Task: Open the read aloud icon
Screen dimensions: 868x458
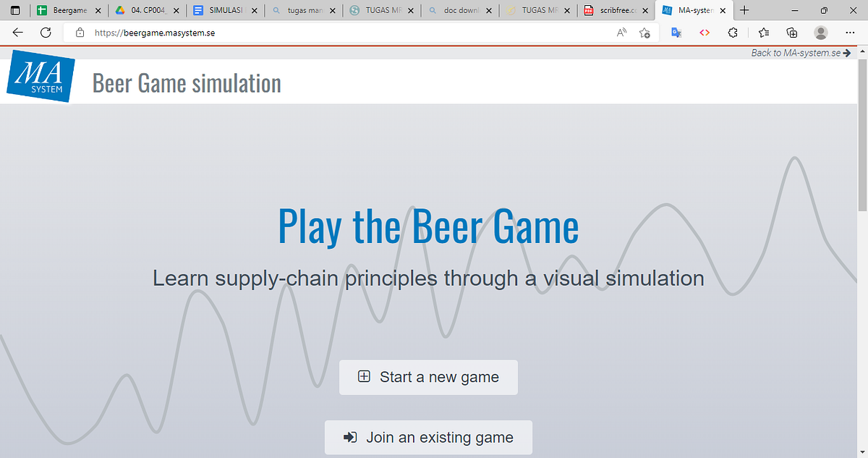Action: tap(622, 33)
